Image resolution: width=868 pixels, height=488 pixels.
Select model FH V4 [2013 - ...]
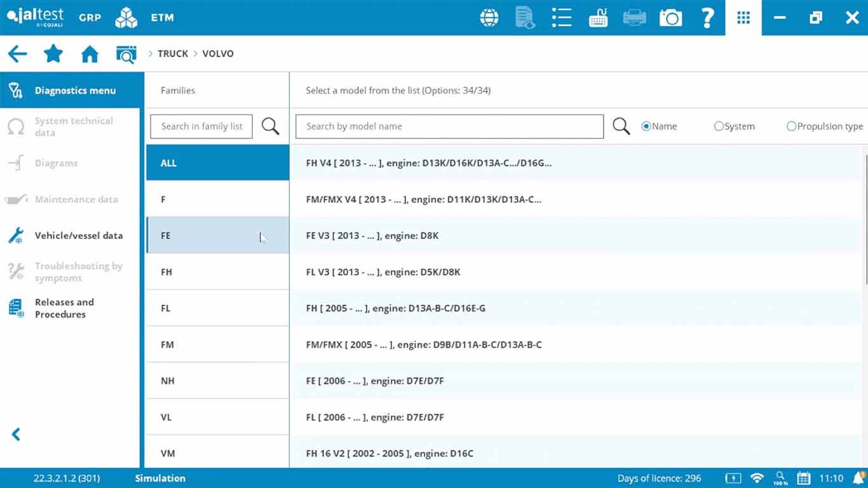click(577, 163)
